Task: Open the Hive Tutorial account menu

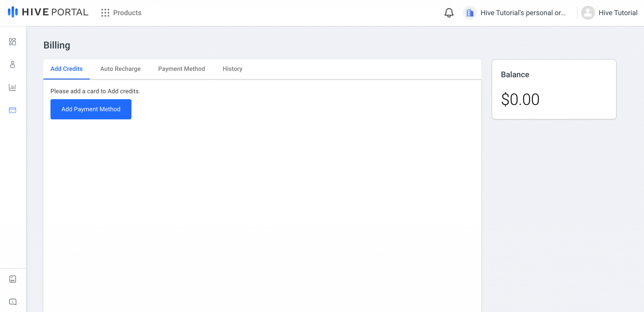Action: [618, 13]
